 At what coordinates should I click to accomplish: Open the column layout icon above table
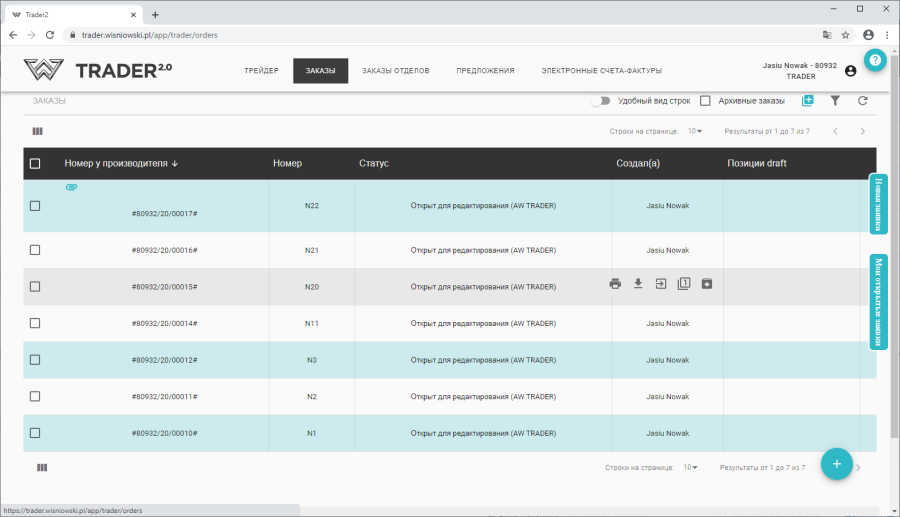(38, 131)
